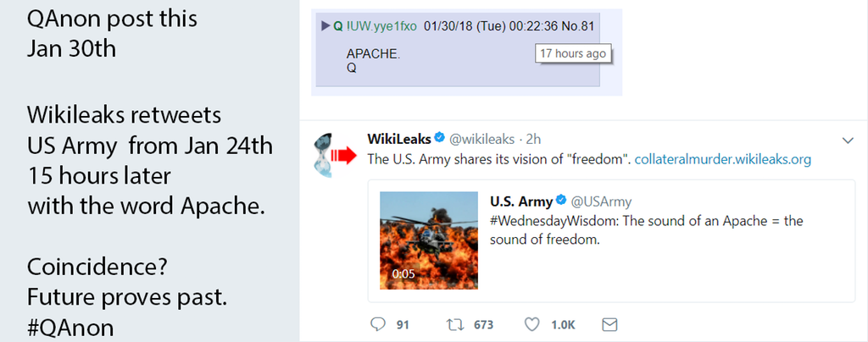
Task: Expand the Q post triangle arrow
Action: tap(325, 27)
